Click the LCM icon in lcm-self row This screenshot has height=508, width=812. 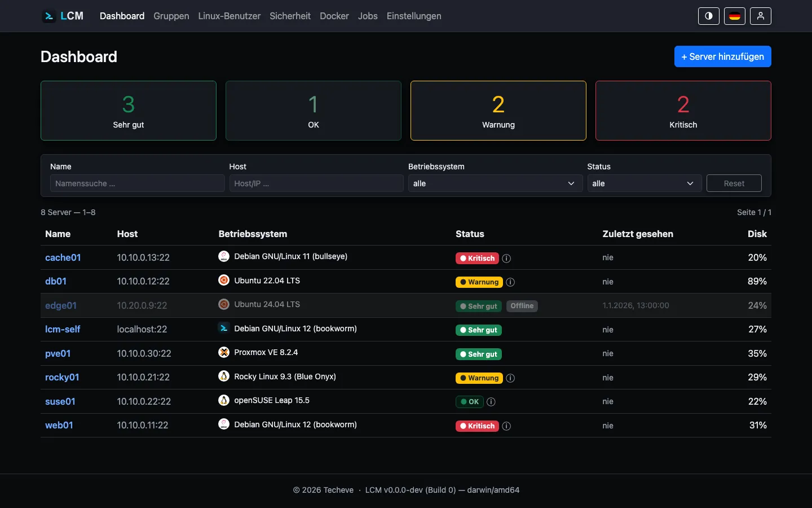[224, 328]
